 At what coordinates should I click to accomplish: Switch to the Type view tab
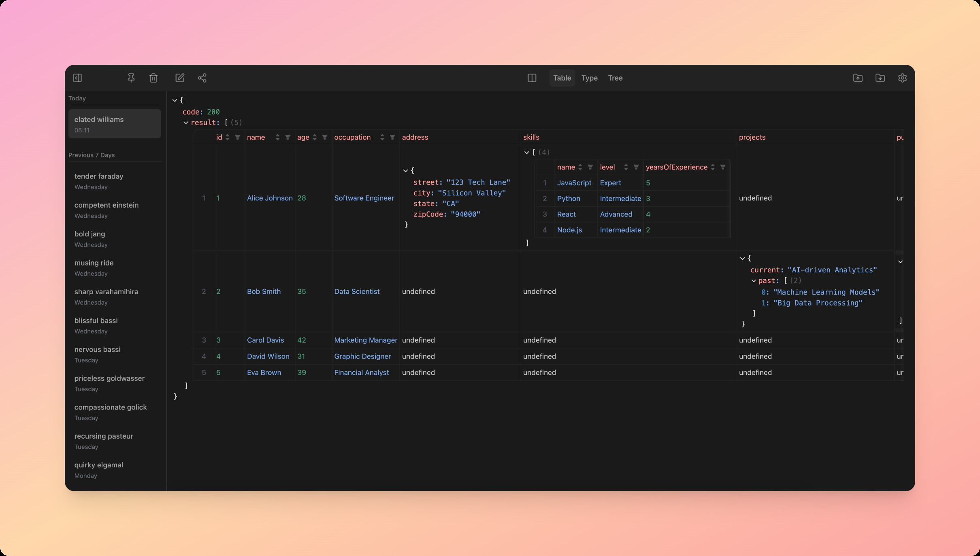tap(589, 78)
